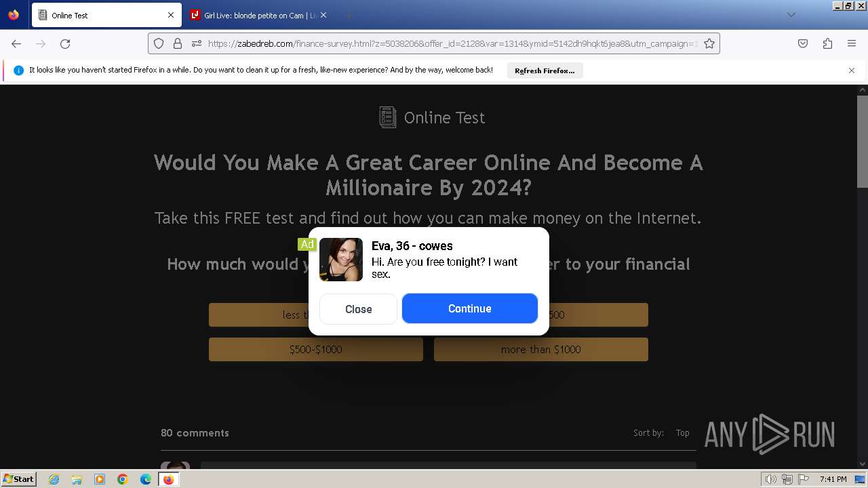Switch to the Online Test tab
This screenshot has height=488, width=868.
(106, 15)
